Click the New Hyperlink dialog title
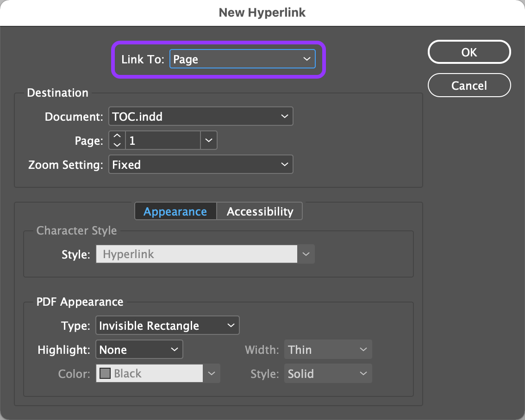Image resolution: width=525 pixels, height=420 pixels. click(x=262, y=12)
